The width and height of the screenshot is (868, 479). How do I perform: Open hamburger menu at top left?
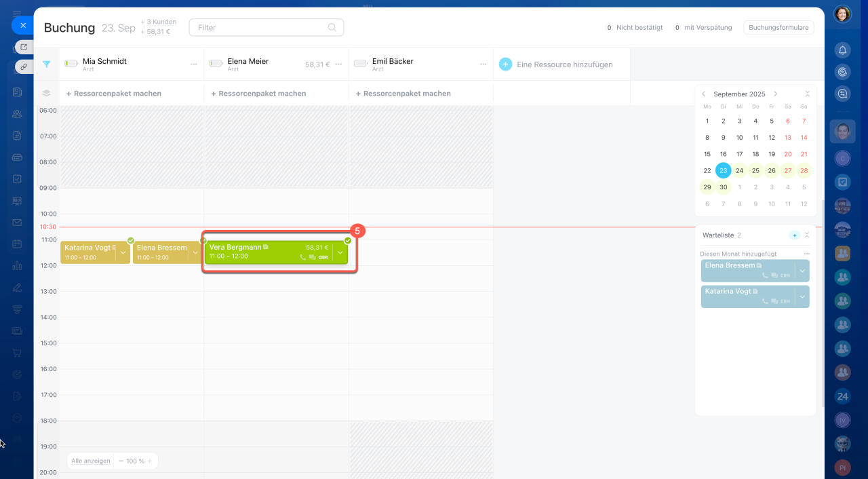pyautogui.click(x=17, y=13)
